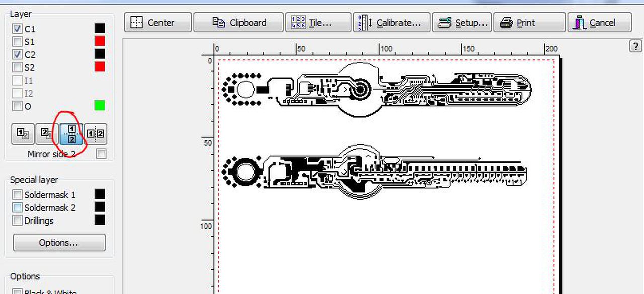Enable the S1 layer checkbox

pos(18,41)
